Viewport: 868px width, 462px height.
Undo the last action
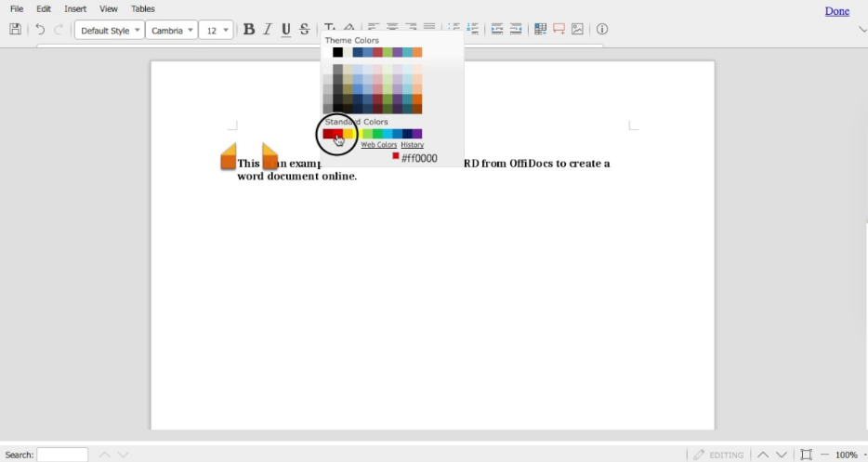(x=40, y=30)
